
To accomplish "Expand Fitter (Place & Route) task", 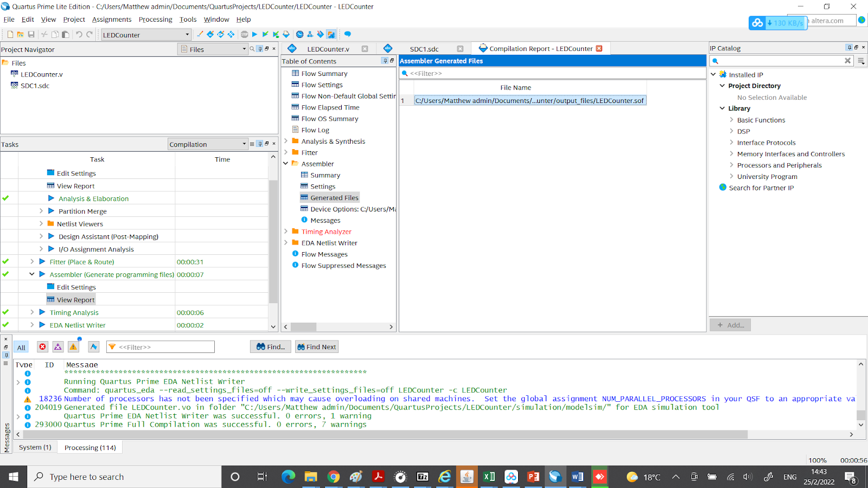I will click(32, 262).
